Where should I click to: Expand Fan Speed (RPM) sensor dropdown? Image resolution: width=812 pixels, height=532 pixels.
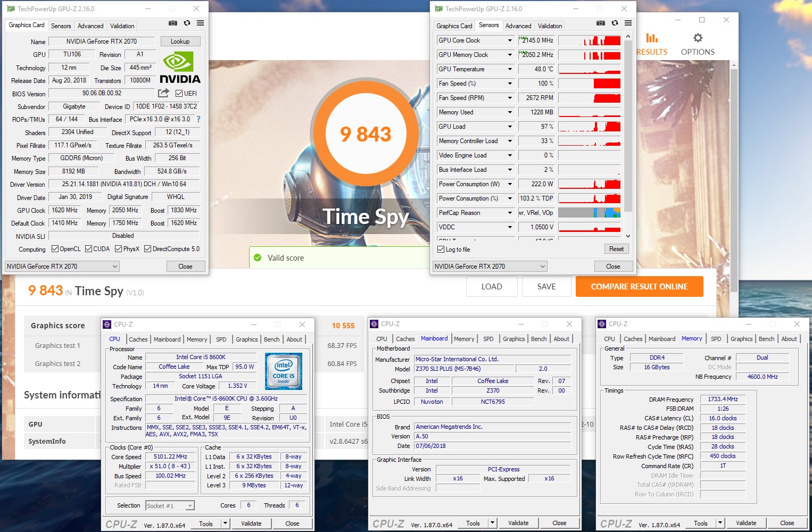point(510,98)
